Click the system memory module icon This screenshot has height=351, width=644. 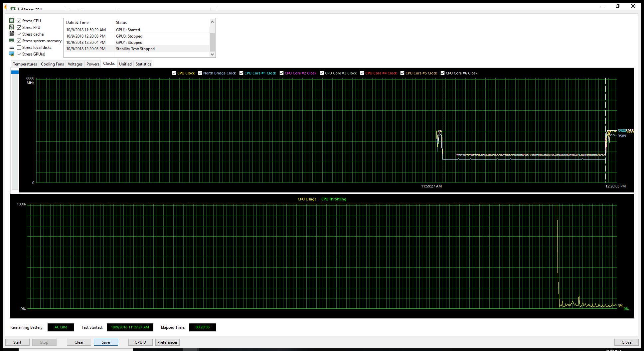coord(12,41)
